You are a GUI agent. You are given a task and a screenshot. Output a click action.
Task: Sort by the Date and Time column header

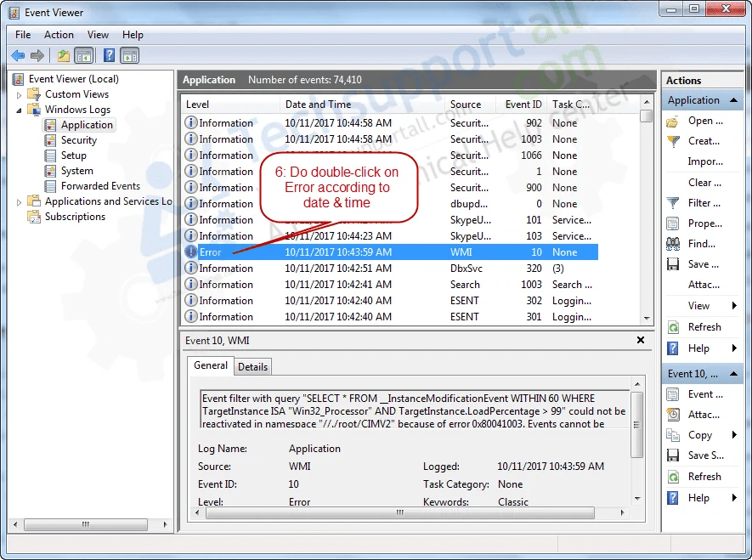click(362, 105)
